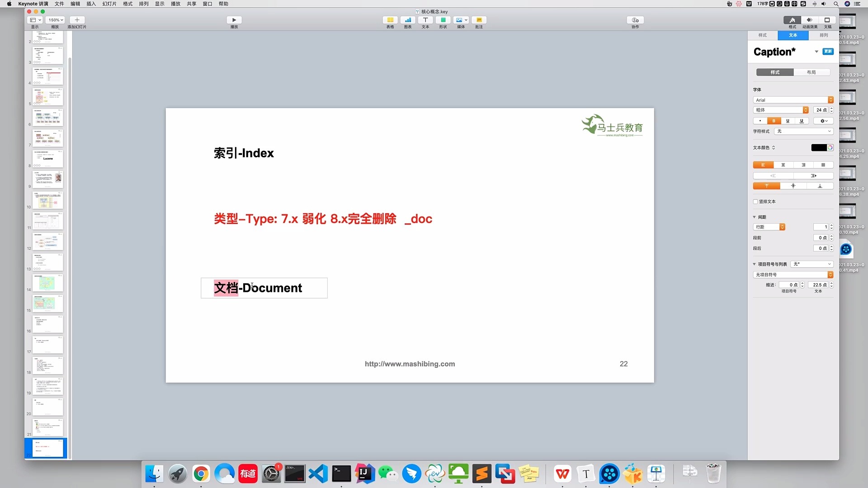Open the text color wheel picker
This screenshot has width=868, height=488.
point(830,148)
